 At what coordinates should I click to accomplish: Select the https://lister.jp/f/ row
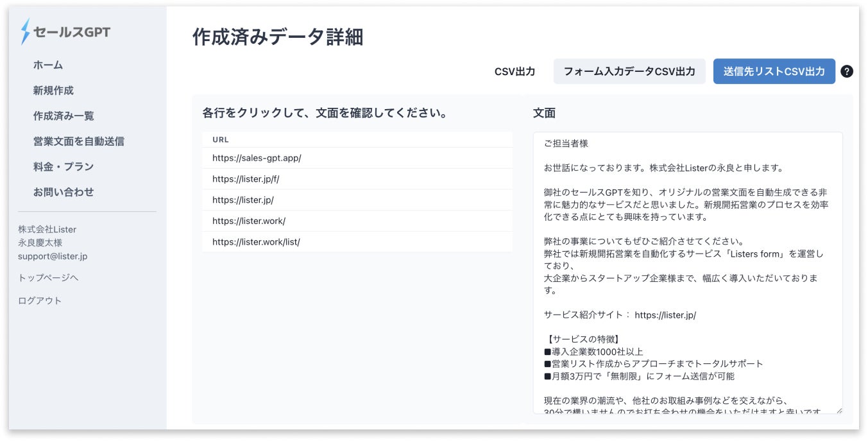point(357,179)
